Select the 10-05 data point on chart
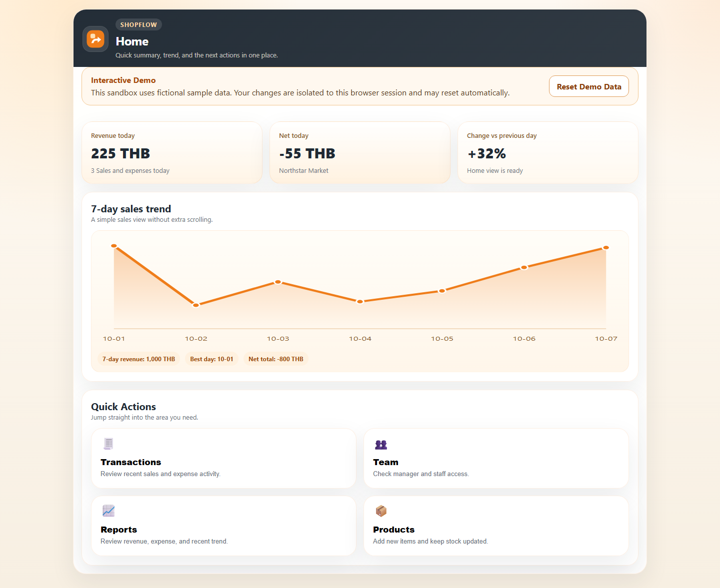 [x=442, y=291]
